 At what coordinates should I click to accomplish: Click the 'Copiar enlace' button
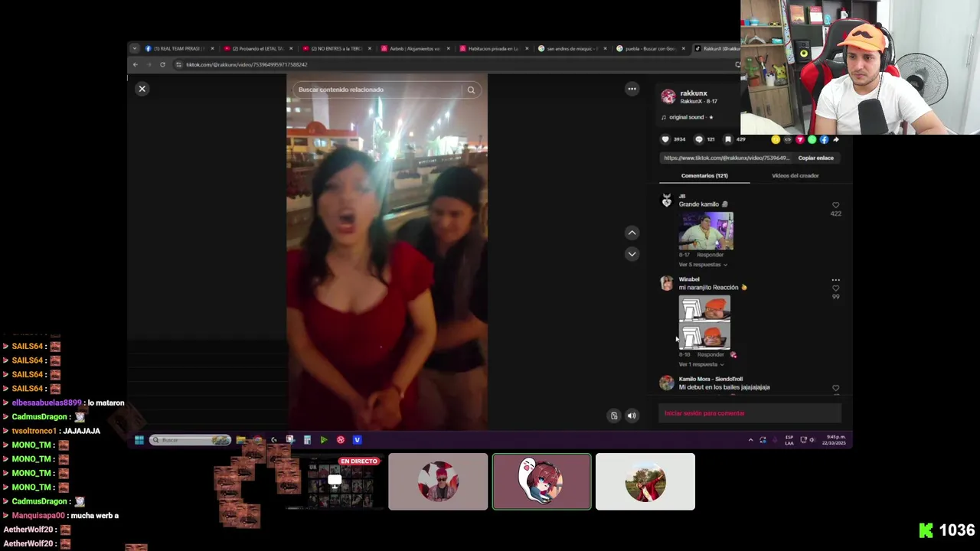[815, 158]
